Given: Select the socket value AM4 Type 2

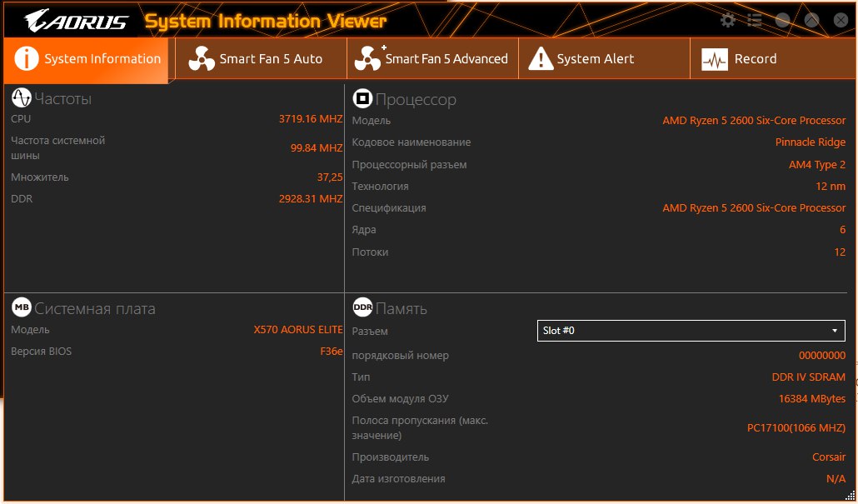Looking at the screenshot, I should [x=817, y=165].
